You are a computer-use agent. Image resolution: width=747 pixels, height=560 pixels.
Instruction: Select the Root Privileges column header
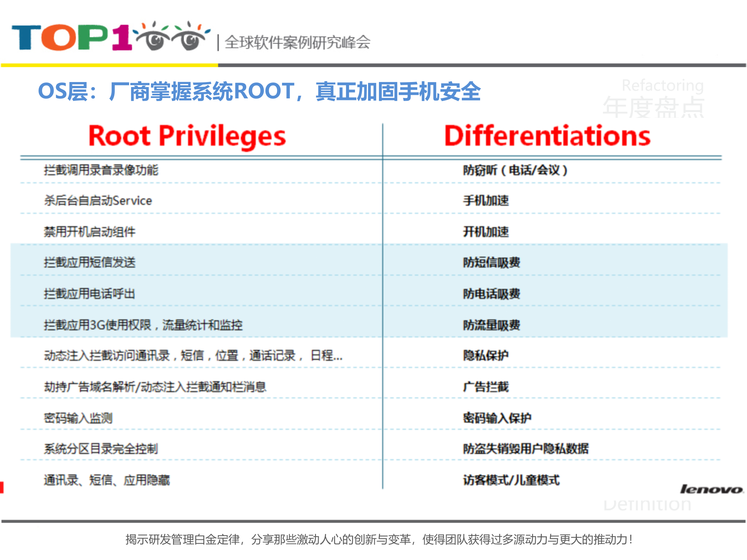point(187,135)
